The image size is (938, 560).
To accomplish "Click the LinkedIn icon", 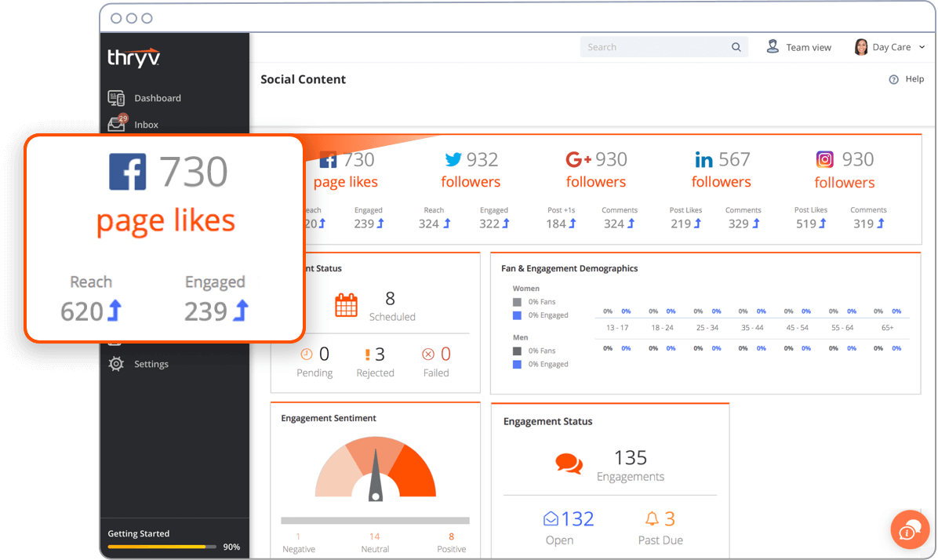I will pyautogui.click(x=703, y=160).
